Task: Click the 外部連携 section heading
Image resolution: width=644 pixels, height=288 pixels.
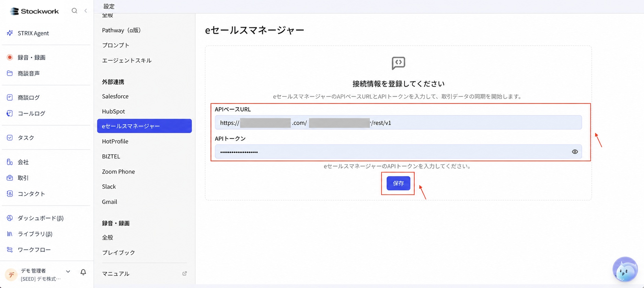Action: [x=113, y=82]
